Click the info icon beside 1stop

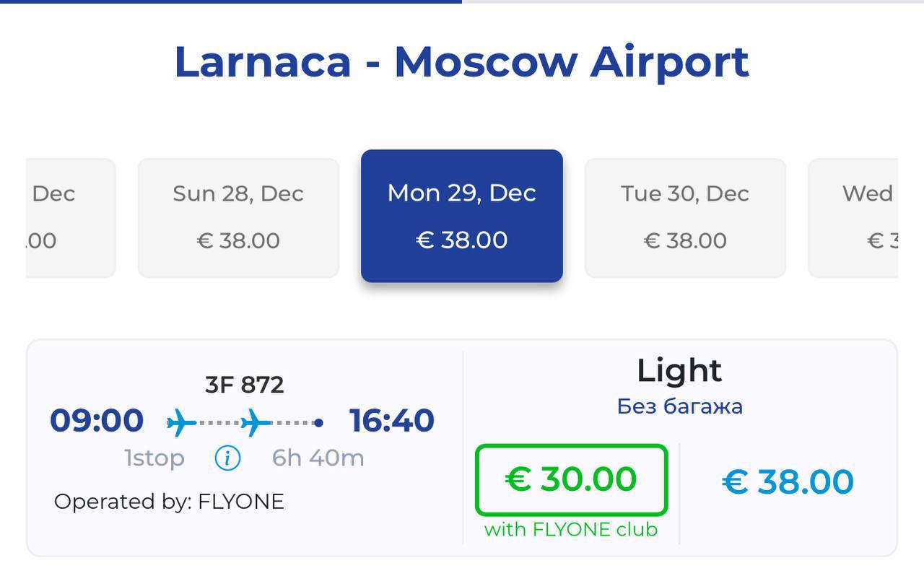pos(227,458)
